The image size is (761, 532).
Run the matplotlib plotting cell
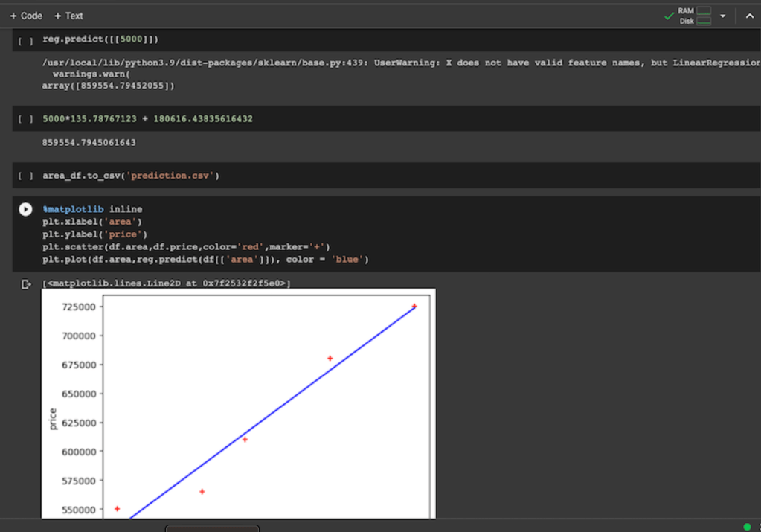pyautogui.click(x=26, y=210)
